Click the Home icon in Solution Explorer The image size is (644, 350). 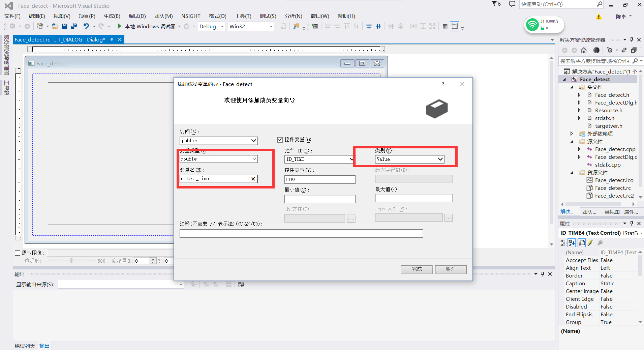(584, 50)
